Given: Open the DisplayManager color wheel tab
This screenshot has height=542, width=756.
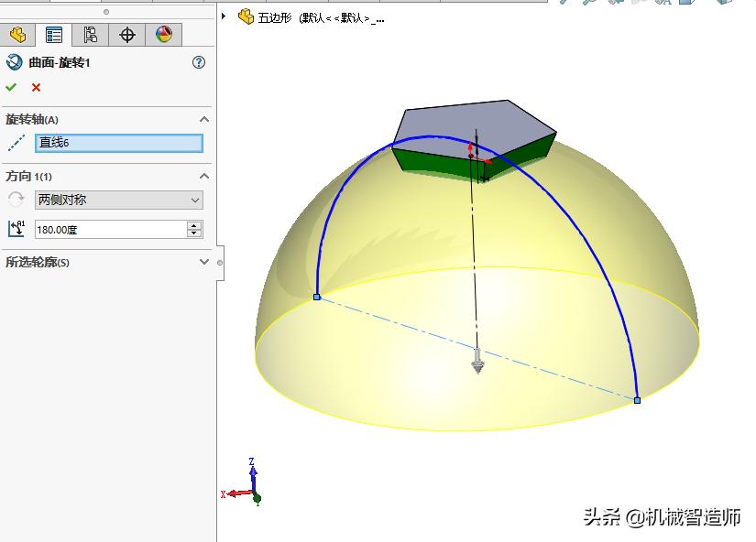Looking at the screenshot, I should (163, 34).
